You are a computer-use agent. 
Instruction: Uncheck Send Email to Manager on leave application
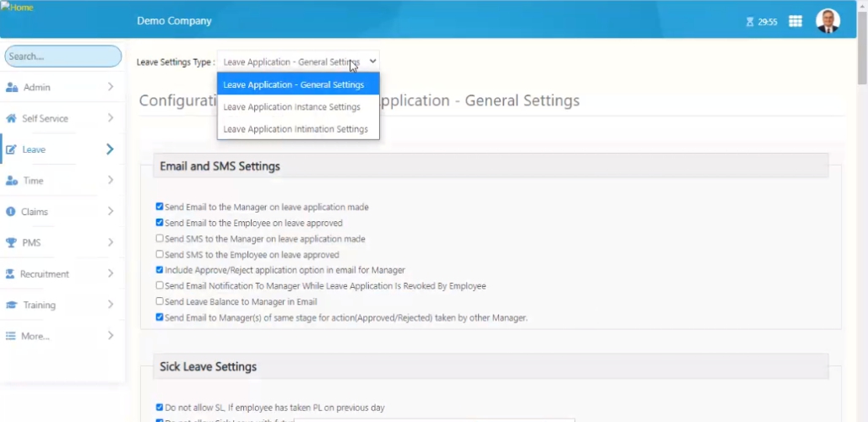click(x=160, y=207)
